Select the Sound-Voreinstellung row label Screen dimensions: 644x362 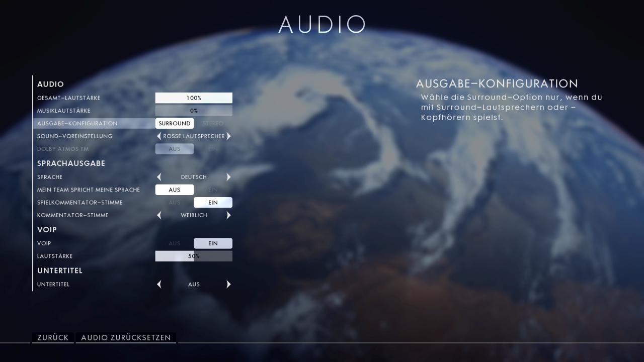click(x=75, y=136)
